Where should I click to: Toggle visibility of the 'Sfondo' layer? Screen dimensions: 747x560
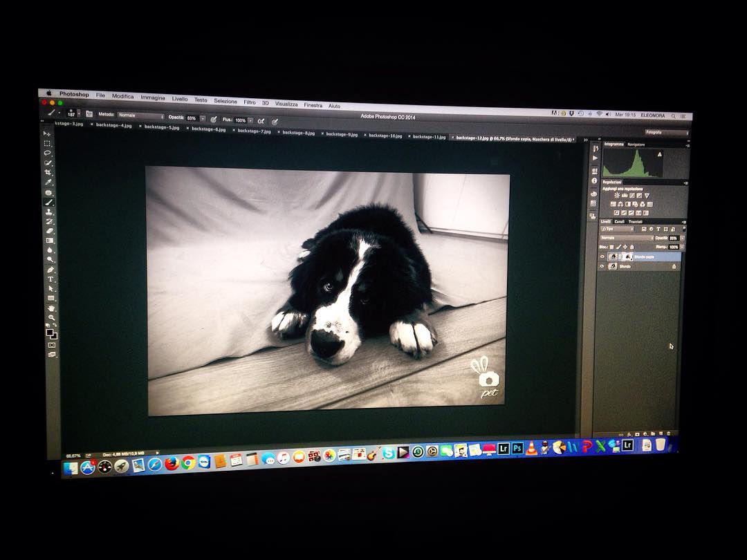pos(602,266)
